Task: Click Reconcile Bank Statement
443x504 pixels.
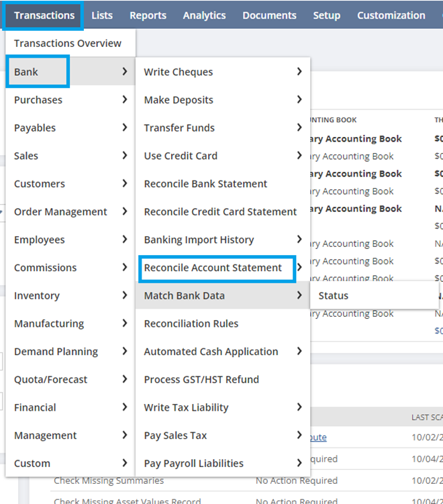Action: (205, 184)
